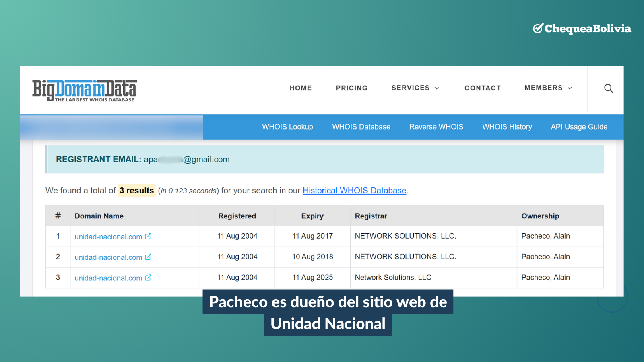Open external link icon in row 2
The width and height of the screenshot is (644, 362).
coord(148,257)
